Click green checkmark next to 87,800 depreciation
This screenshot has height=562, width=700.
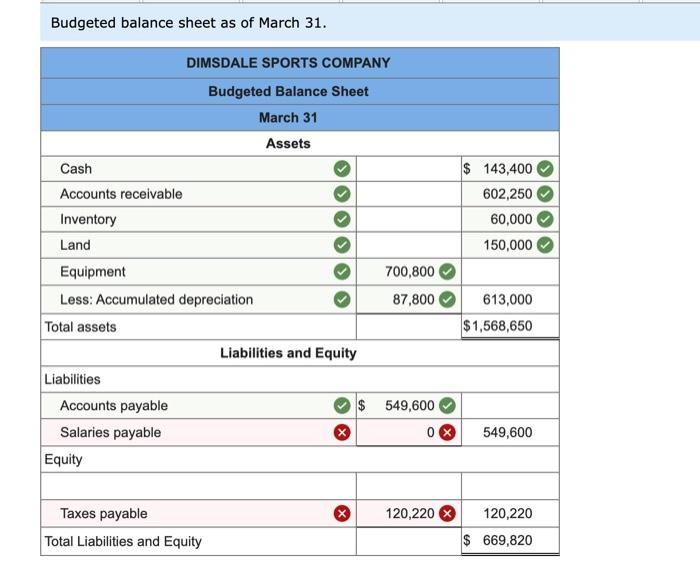[447, 300]
